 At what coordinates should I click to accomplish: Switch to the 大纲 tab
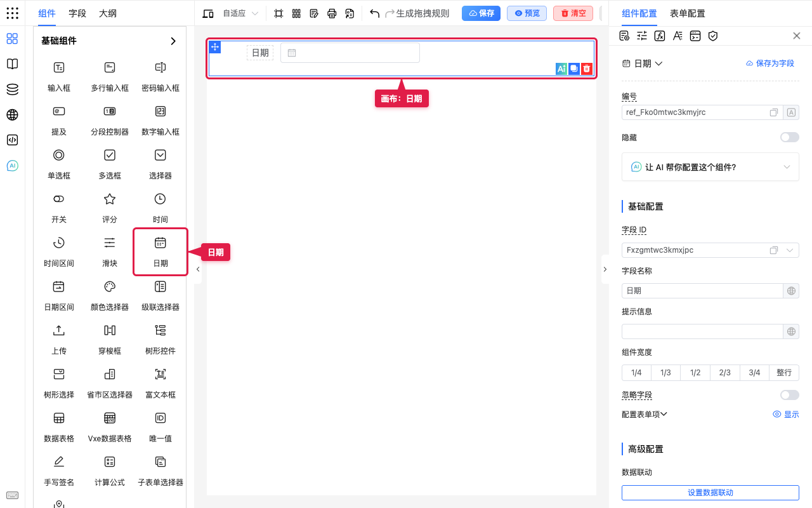pos(108,13)
